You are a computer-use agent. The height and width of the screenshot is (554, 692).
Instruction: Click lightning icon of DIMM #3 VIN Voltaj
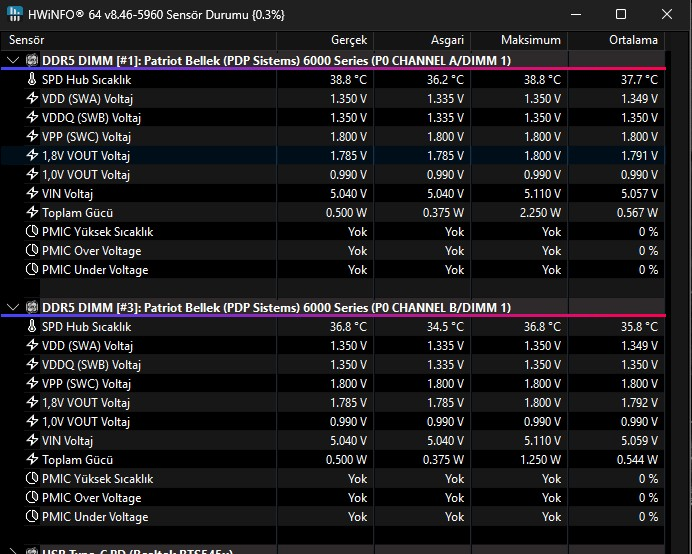(32, 440)
